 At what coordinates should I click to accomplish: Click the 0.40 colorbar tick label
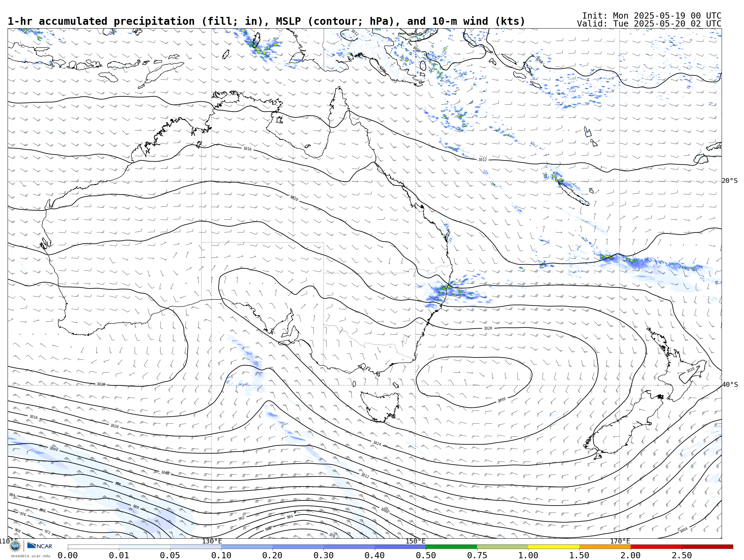coord(375,556)
